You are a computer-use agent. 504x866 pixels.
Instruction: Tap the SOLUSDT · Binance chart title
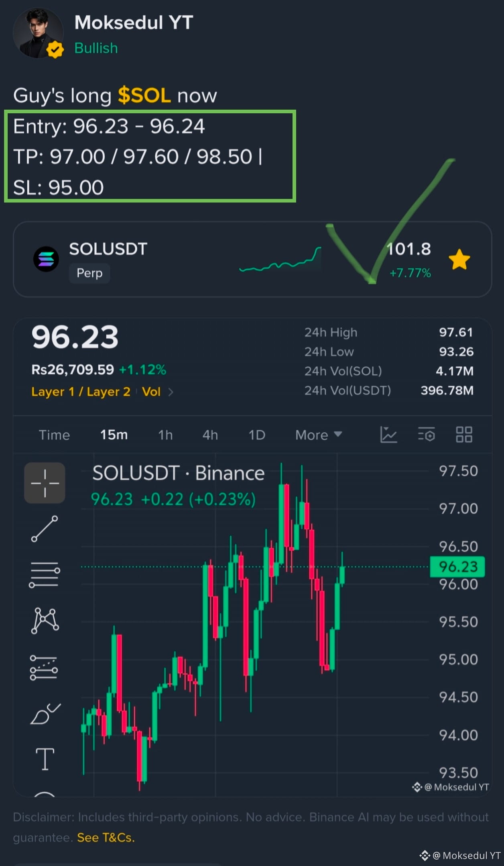178,473
